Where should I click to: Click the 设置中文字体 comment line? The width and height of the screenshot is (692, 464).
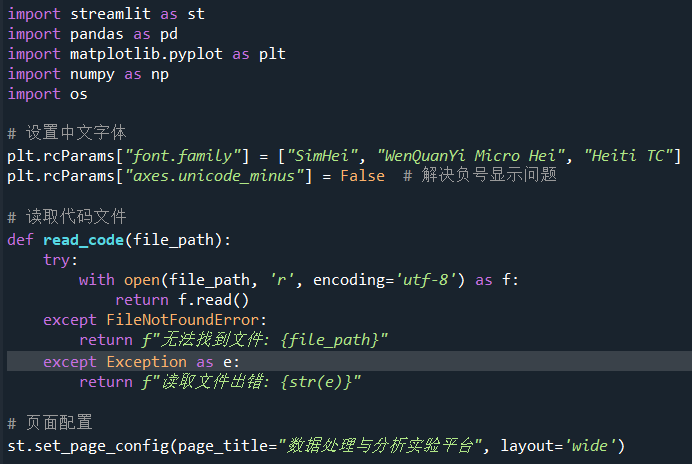(67, 132)
